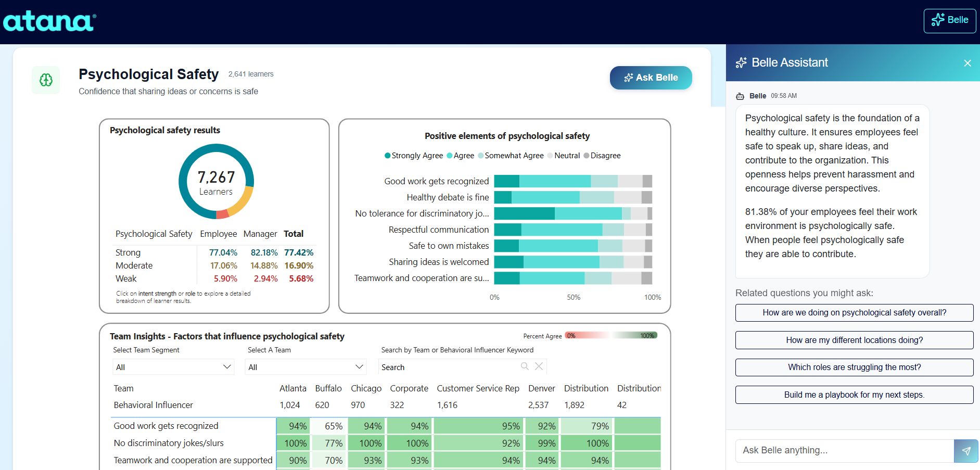Ask which roles are struggling the most

(854, 367)
